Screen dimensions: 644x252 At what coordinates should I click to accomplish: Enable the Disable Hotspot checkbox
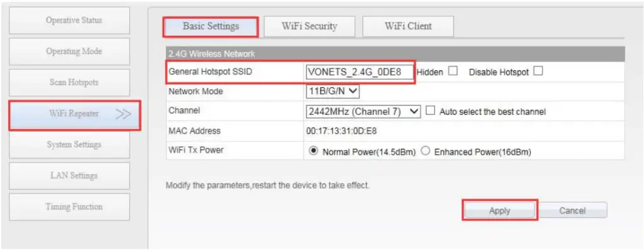(538, 72)
